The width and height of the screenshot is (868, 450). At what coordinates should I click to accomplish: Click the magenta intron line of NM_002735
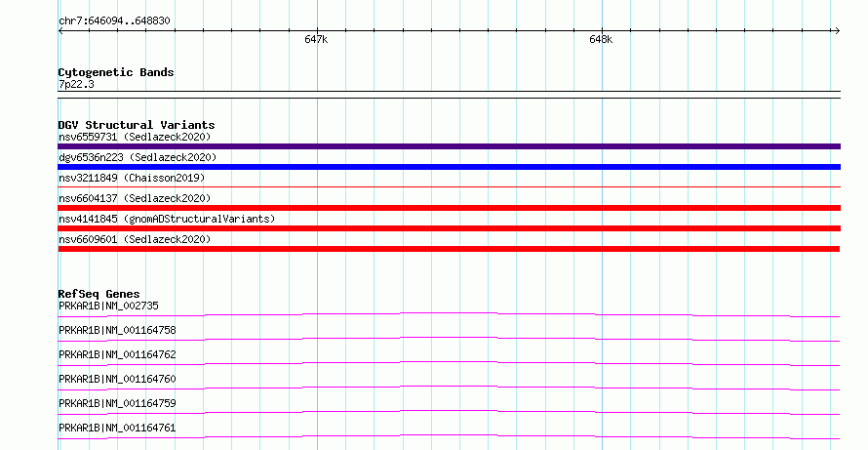click(x=449, y=314)
